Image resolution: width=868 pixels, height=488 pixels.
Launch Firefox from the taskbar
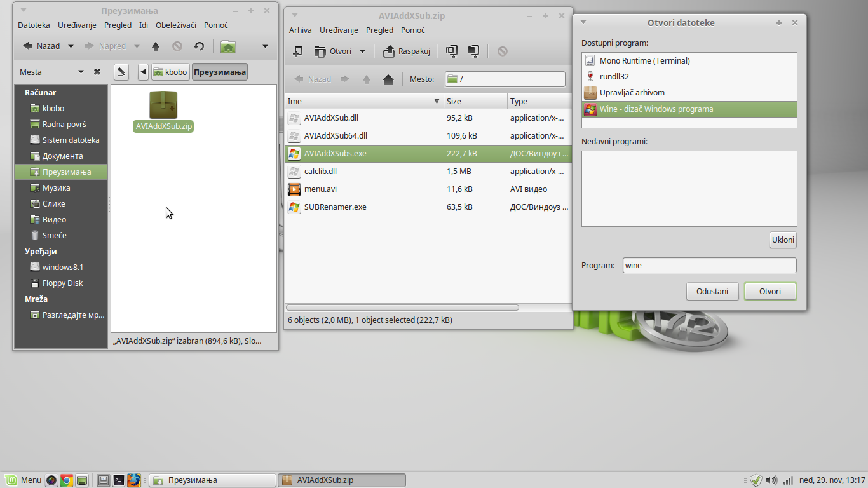[x=133, y=480]
